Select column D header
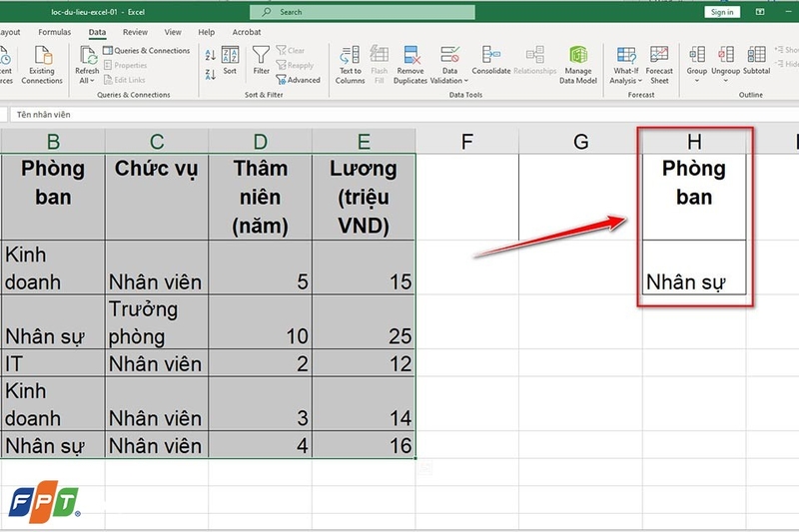799x532 pixels. point(260,142)
